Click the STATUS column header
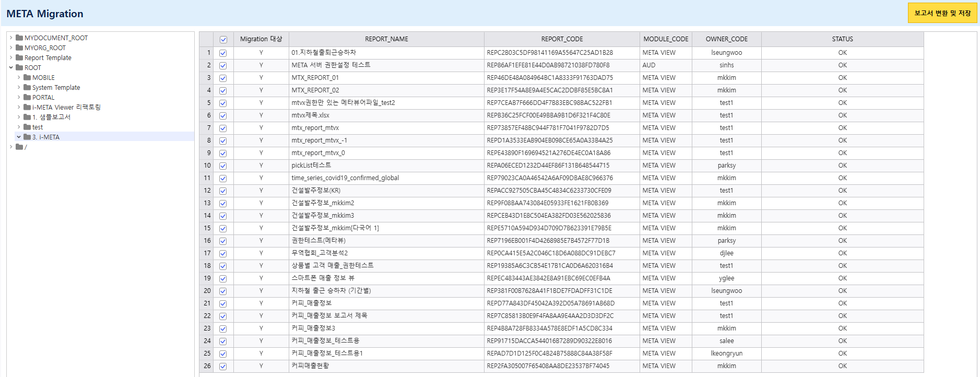This screenshot has height=377, width=980. tap(842, 39)
